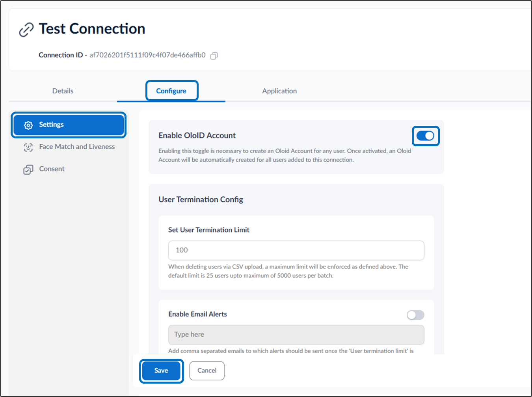Click the 'Enable Email Alerts' label
The width and height of the screenshot is (532, 397).
[x=197, y=314]
